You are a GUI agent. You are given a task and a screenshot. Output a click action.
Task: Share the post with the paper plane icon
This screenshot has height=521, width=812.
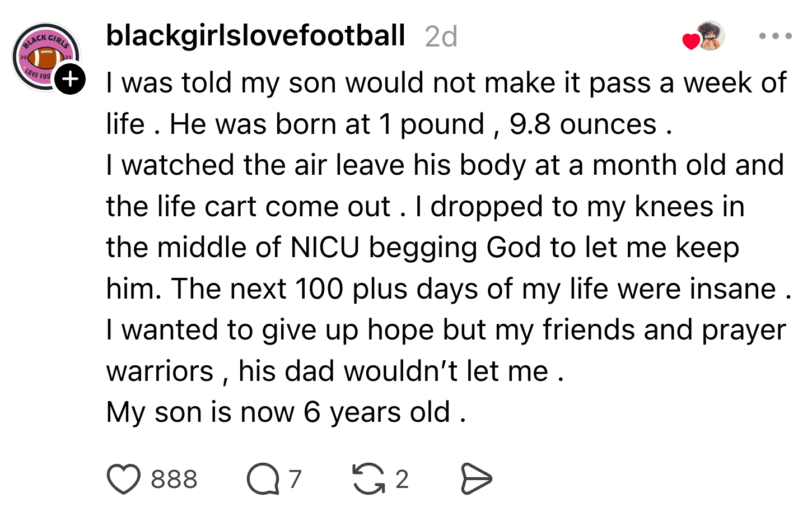[x=476, y=480]
